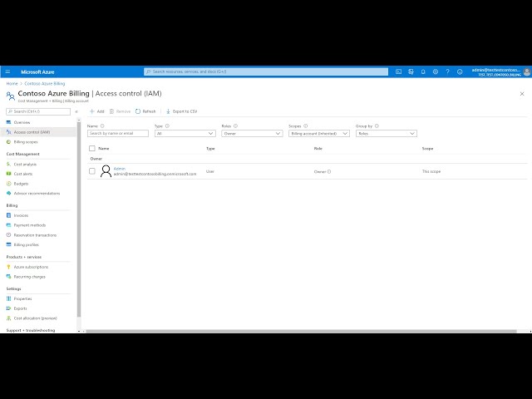Go to Home breadcrumb link
Viewport: 532px width, 399px height.
click(x=12, y=83)
